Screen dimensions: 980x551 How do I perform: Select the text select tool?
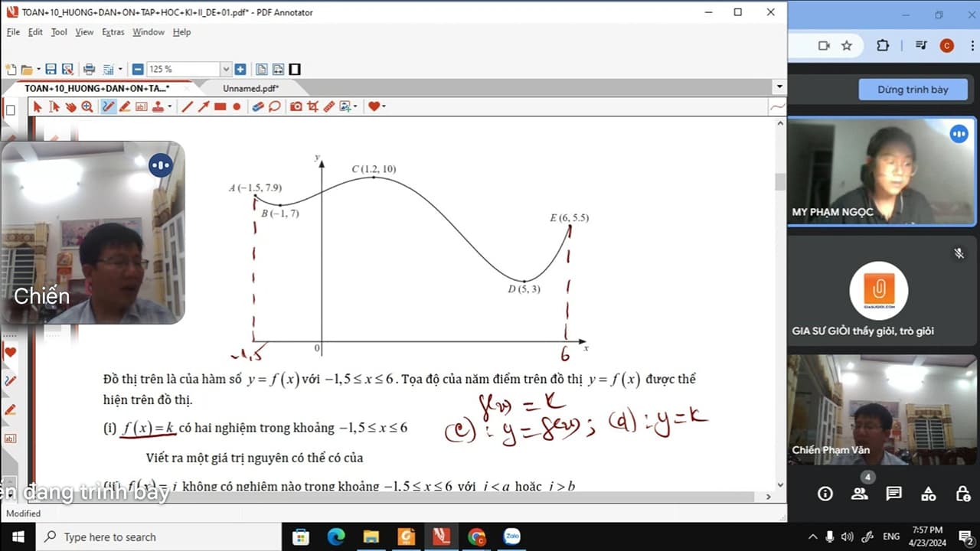pyautogui.click(x=54, y=106)
